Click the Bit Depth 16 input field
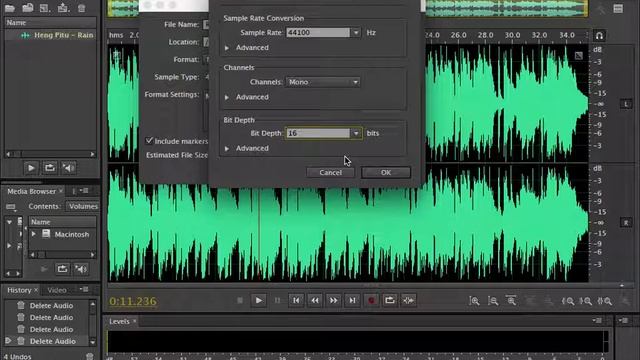 coord(318,133)
